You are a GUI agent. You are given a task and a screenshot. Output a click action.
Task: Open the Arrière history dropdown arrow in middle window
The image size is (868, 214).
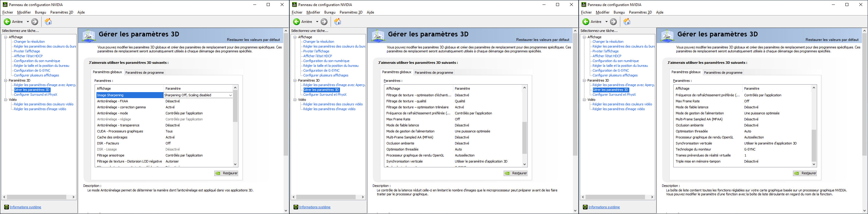(317, 22)
